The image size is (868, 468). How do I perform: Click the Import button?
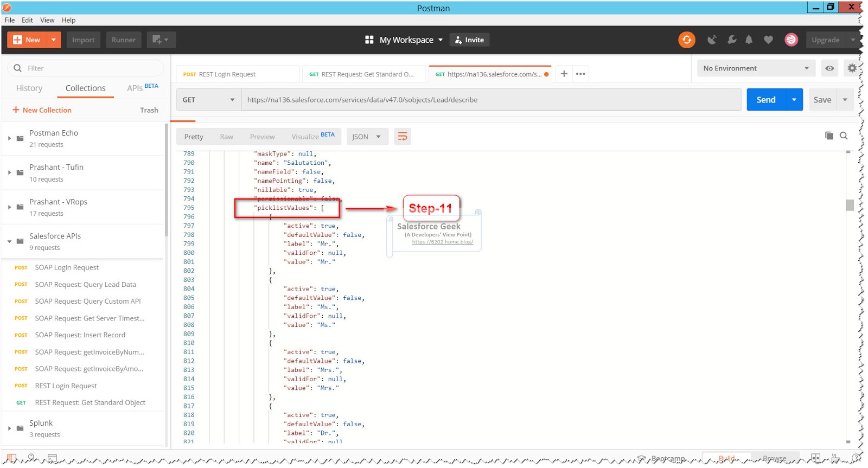(83, 40)
